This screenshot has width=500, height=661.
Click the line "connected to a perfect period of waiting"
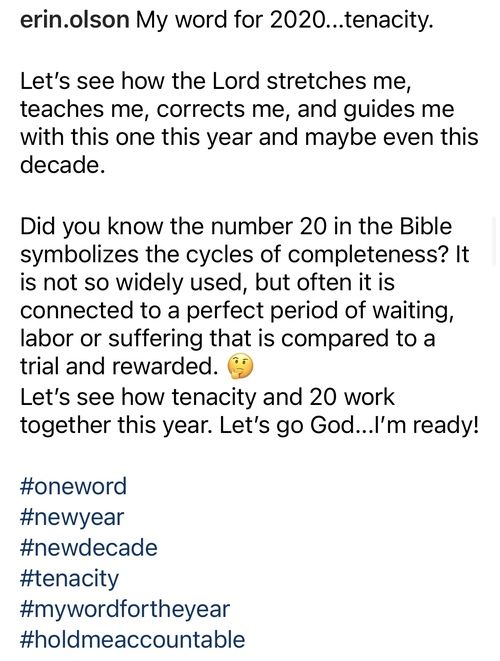click(237, 311)
